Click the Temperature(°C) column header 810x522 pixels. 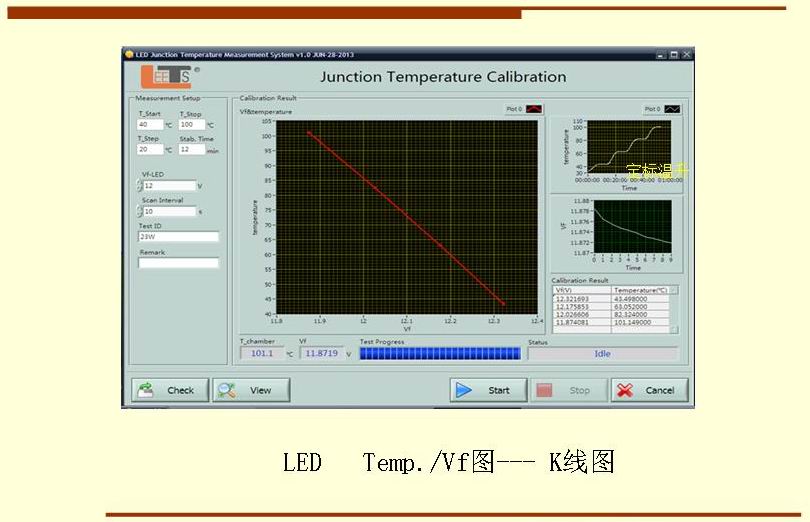pos(641,290)
